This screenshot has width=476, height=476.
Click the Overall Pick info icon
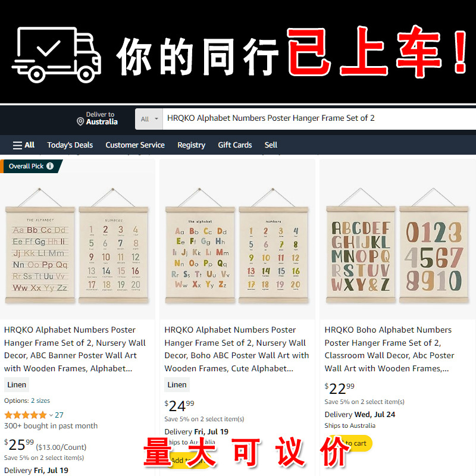pyautogui.click(x=50, y=166)
